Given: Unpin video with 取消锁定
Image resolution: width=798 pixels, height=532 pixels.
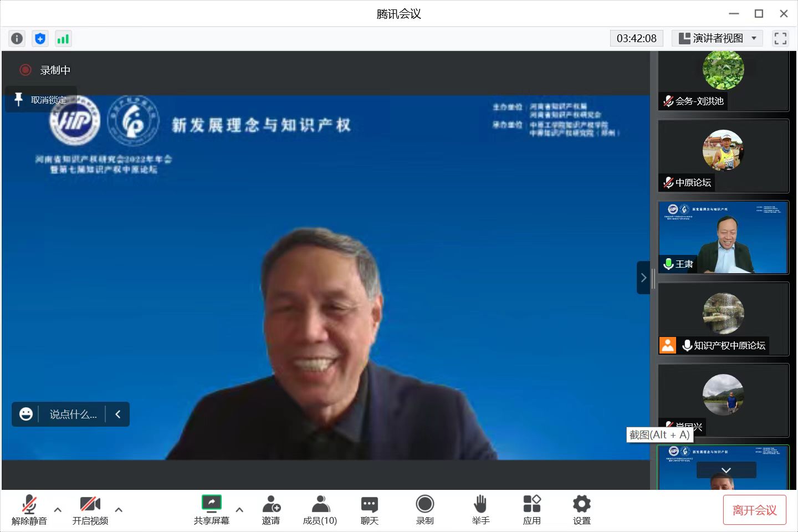Looking at the screenshot, I should point(41,100).
